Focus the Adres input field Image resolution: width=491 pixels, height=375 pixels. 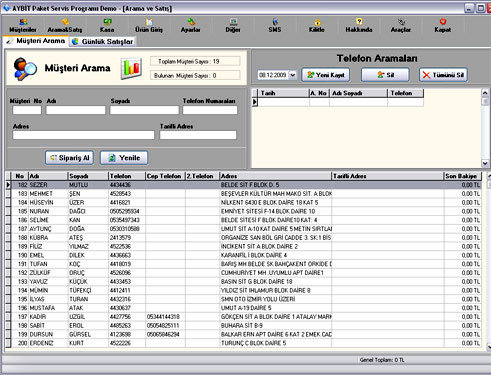pyautogui.click(x=83, y=135)
